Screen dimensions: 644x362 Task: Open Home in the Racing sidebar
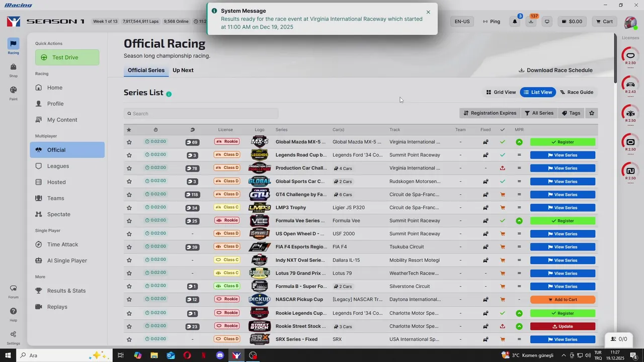click(67, 87)
